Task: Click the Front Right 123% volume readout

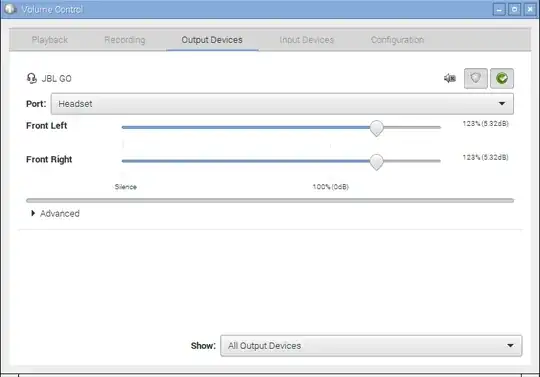Action: (x=485, y=157)
